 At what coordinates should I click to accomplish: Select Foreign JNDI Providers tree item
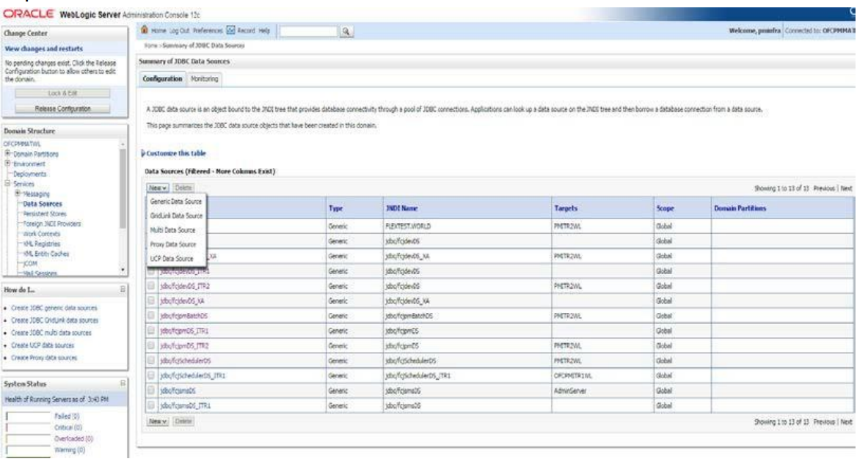(x=52, y=224)
